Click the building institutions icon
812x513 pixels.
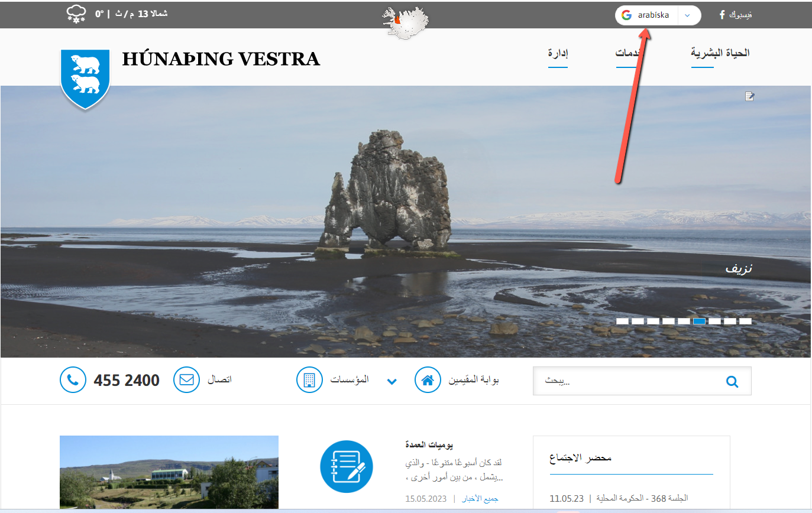click(309, 379)
